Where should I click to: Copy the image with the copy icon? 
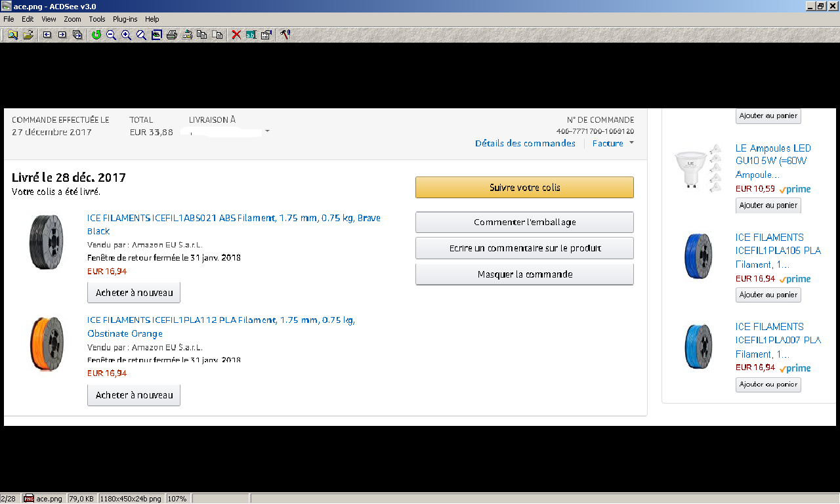pyautogui.click(x=202, y=35)
